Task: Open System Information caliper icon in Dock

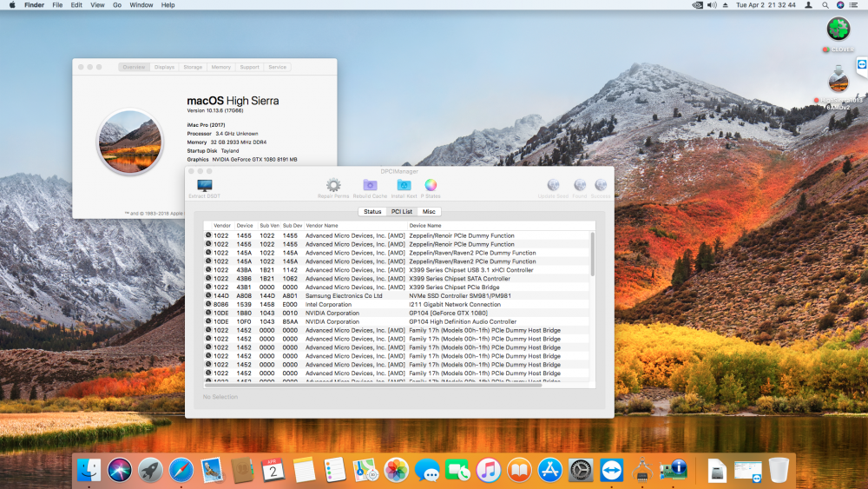Action: (x=642, y=470)
